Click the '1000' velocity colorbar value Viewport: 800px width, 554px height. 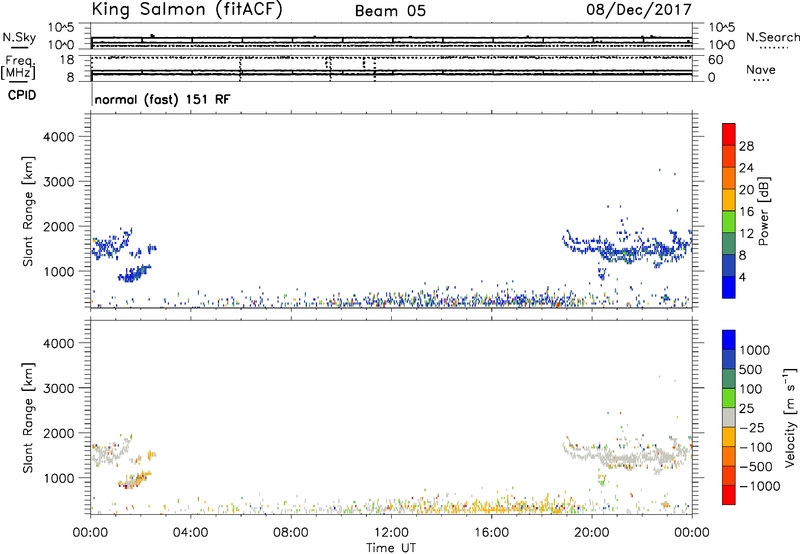click(x=755, y=350)
